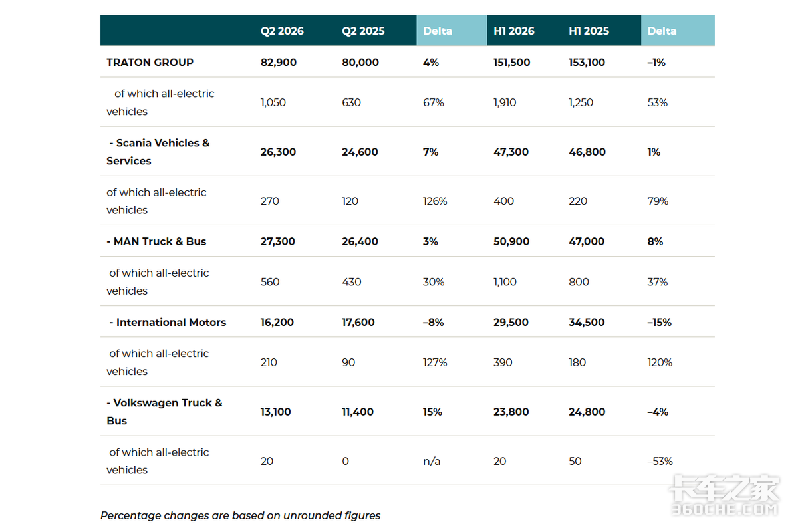Select the 127% International electric delta cell

[x=435, y=362]
